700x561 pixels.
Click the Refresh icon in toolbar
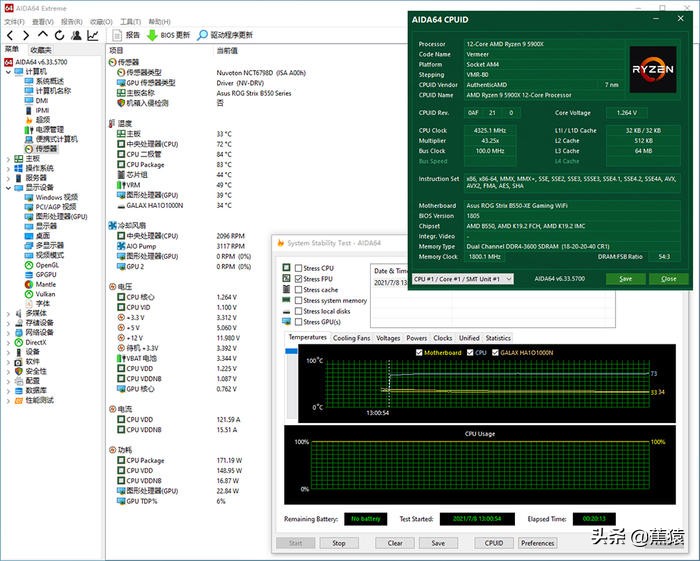(59, 35)
